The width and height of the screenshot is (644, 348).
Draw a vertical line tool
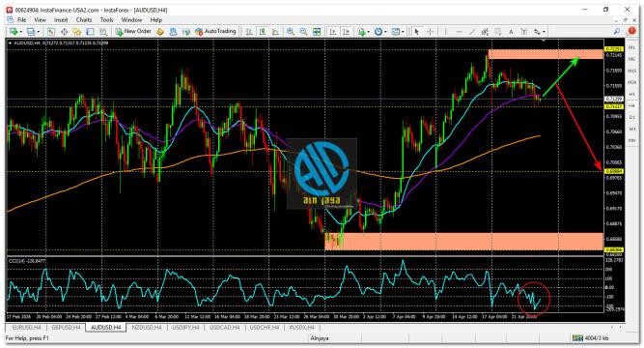446,32
